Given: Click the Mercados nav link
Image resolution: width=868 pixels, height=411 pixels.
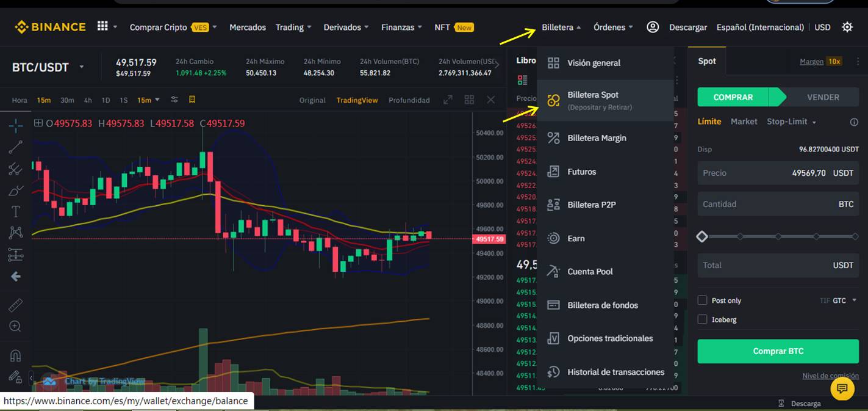Looking at the screenshot, I should pyautogui.click(x=248, y=27).
